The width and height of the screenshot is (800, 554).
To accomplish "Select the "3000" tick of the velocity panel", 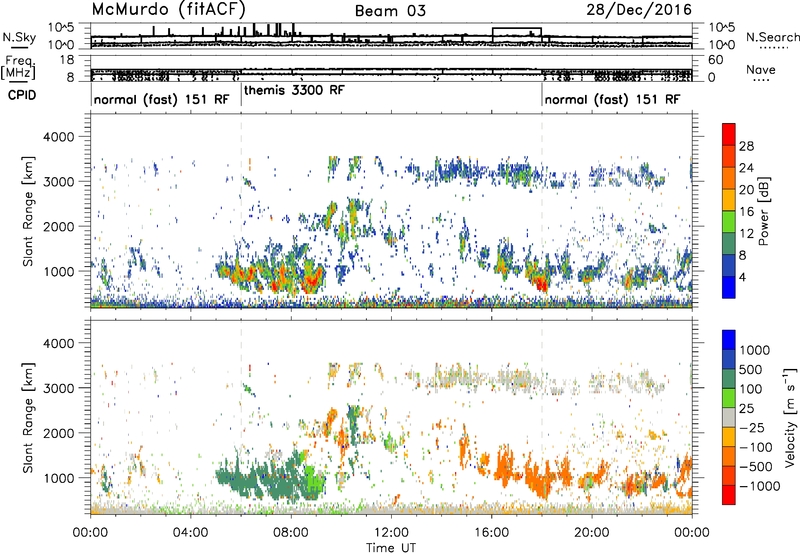I will pos(59,388).
